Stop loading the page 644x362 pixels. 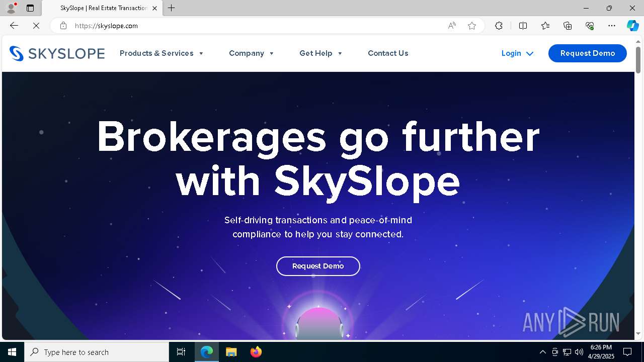pos(36,26)
